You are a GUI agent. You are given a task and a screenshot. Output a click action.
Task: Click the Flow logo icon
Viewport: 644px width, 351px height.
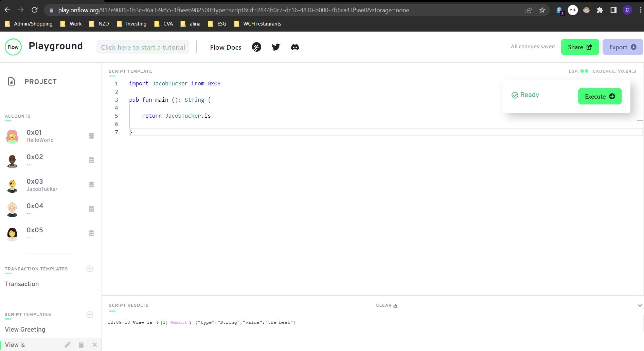click(x=13, y=47)
